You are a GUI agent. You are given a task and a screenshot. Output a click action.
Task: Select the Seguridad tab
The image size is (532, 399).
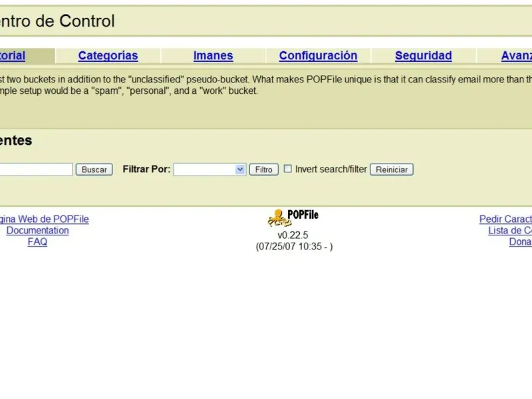tap(423, 56)
